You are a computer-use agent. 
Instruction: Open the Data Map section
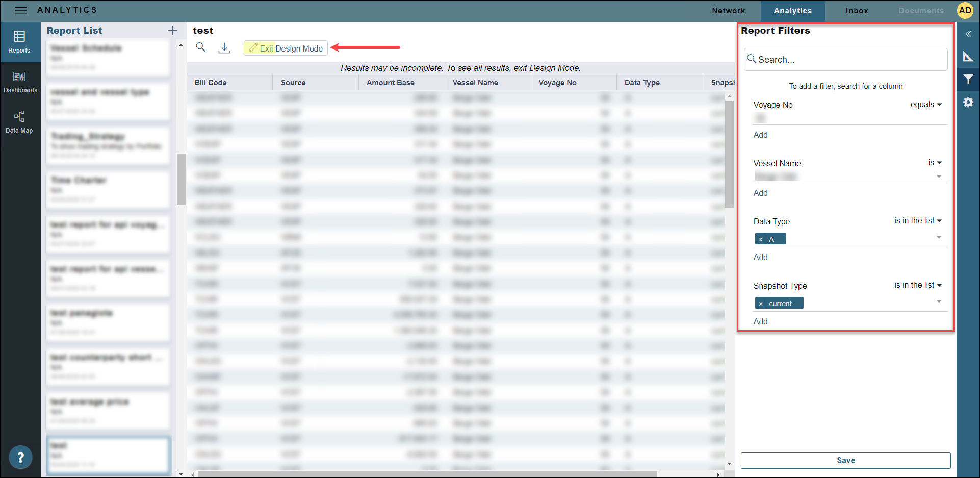pyautogui.click(x=19, y=122)
